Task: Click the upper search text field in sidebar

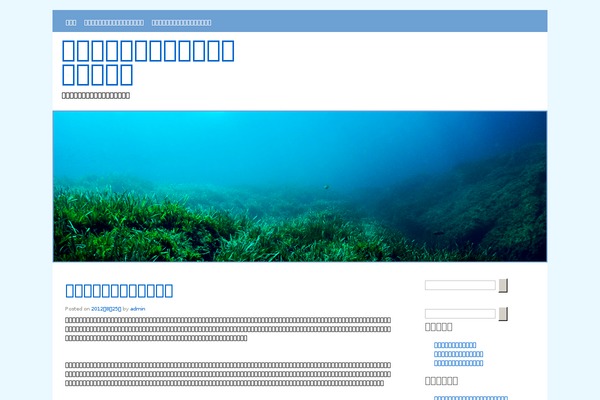Action: (x=460, y=285)
